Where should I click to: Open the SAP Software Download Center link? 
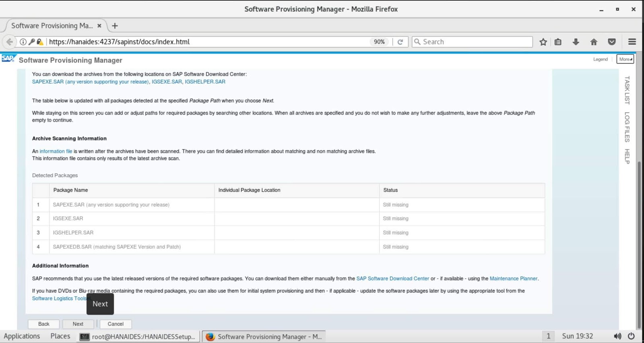point(393,279)
